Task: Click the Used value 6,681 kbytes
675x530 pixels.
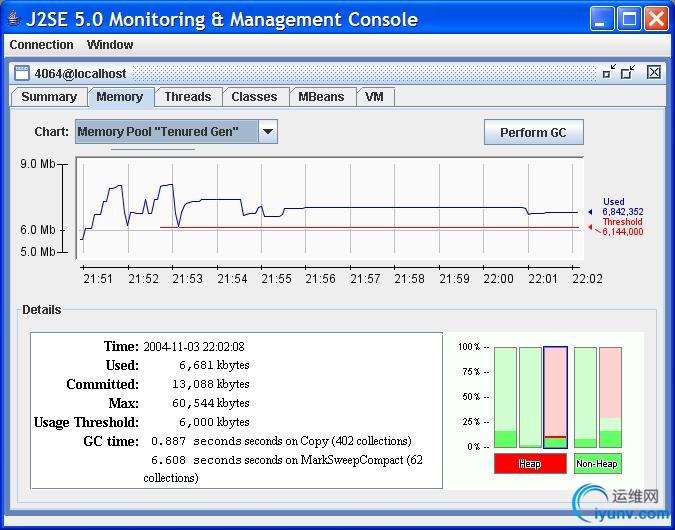Action: [x=214, y=365]
